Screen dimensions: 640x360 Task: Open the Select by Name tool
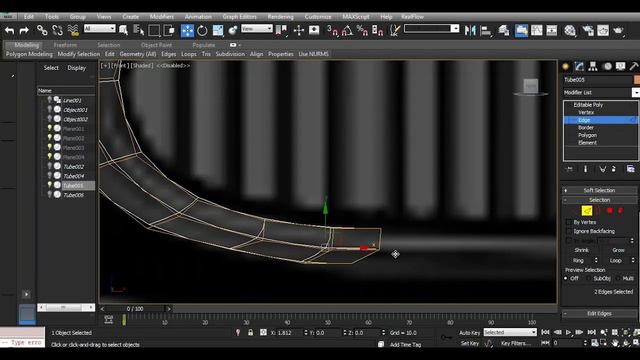(x=139, y=30)
